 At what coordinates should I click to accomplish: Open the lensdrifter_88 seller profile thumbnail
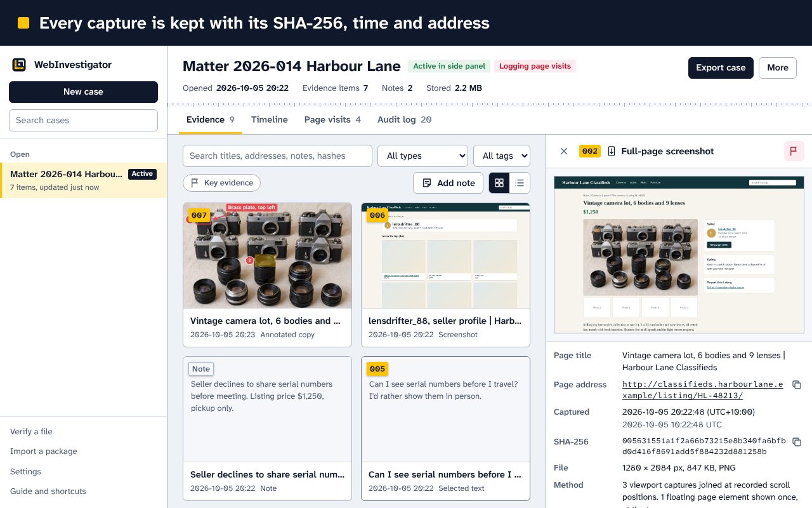(445, 256)
